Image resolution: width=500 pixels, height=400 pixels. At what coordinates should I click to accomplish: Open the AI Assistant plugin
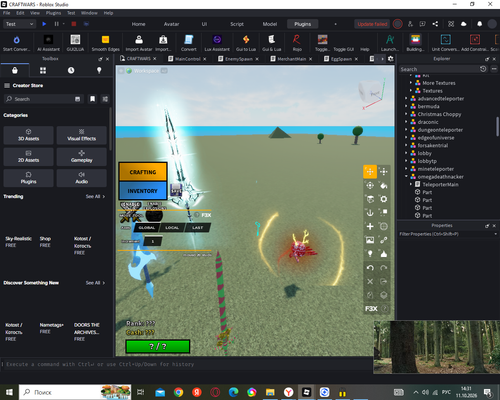coord(48,43)
